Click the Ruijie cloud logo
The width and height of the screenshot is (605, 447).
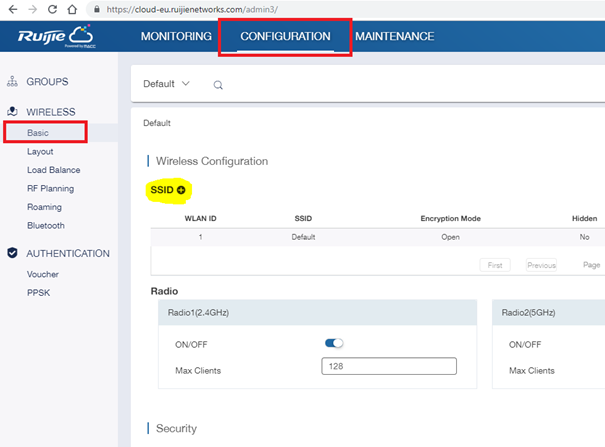pos(55,37)
